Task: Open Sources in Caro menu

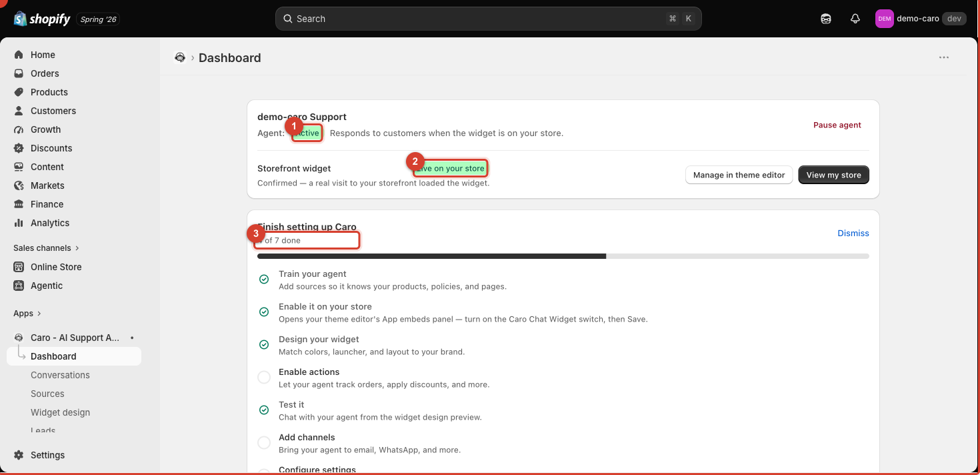Action: click(x=47, y=394)
